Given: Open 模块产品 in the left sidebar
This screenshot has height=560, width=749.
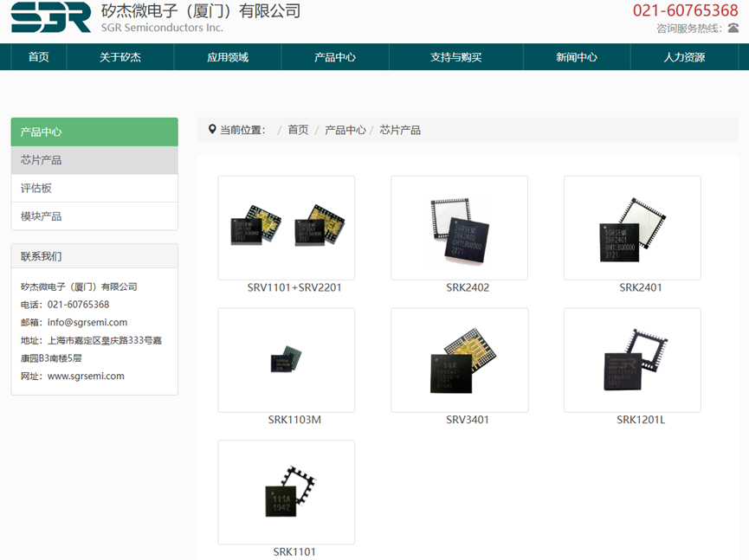Looking at the screenshot, I should [x=94, y=216].
